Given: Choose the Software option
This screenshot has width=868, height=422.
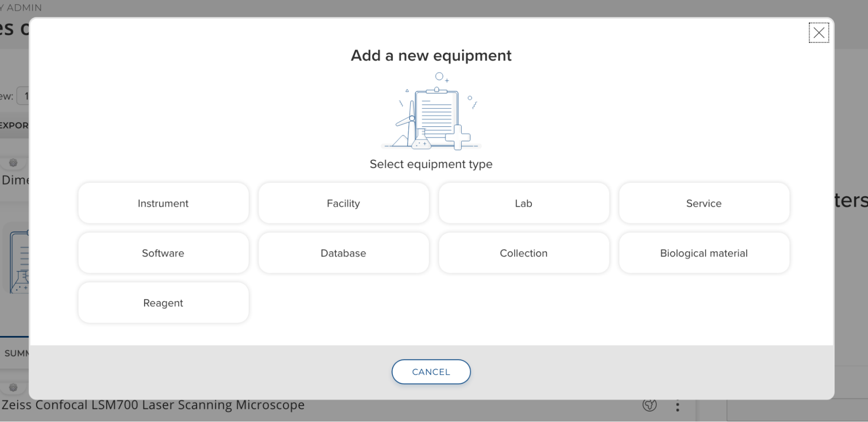Looking at the screenshot, I should click(163, 253).
